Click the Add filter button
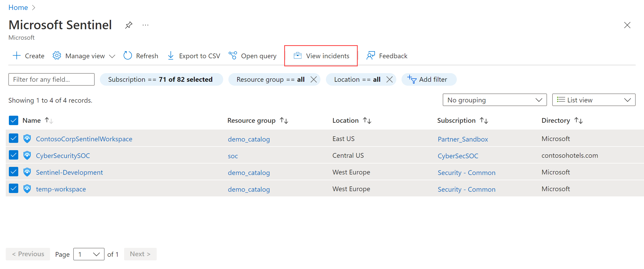The width and height of the screenshot is (644, 269). [x=429, y=79]
